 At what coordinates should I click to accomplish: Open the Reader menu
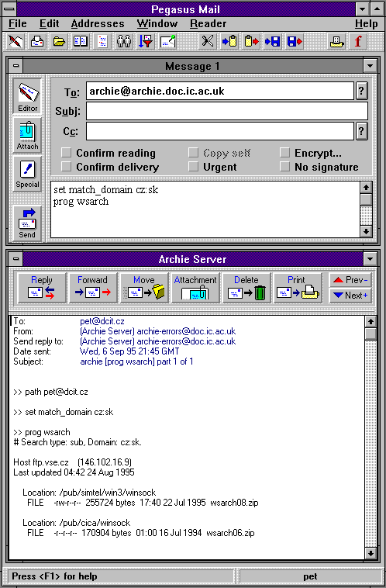pyautogui.click(x=208, y=23)
